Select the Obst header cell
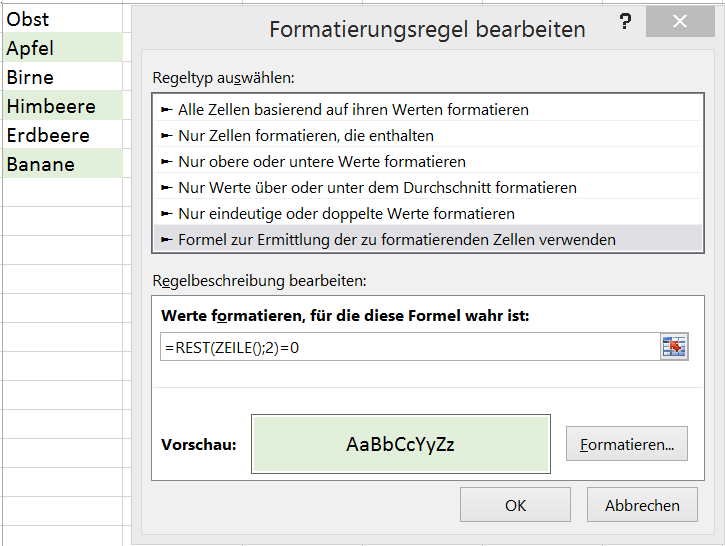 click(x=62, y=18)
